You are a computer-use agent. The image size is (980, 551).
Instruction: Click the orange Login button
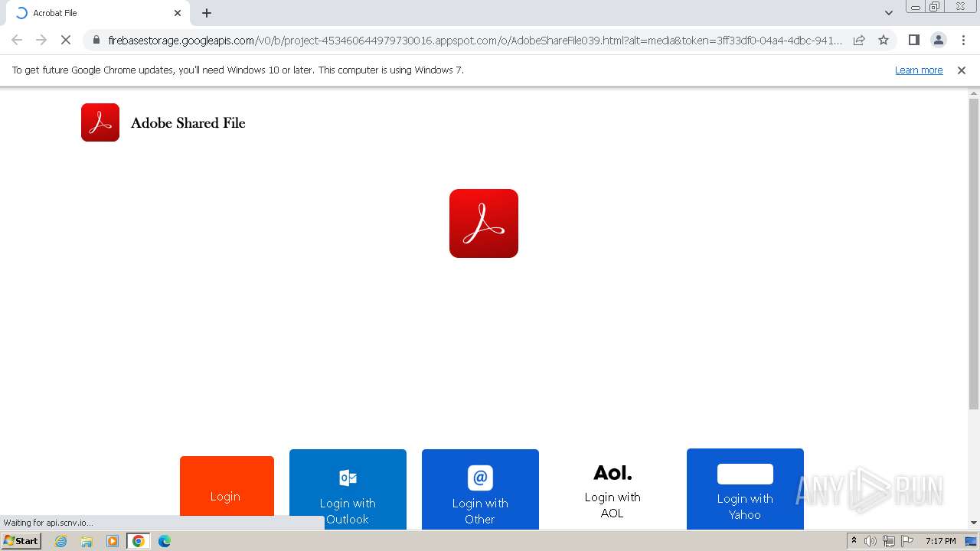(227, 493)
